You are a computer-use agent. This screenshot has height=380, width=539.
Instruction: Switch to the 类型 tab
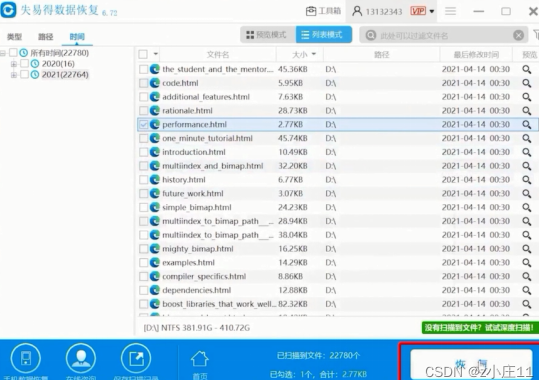click(14, 36)
